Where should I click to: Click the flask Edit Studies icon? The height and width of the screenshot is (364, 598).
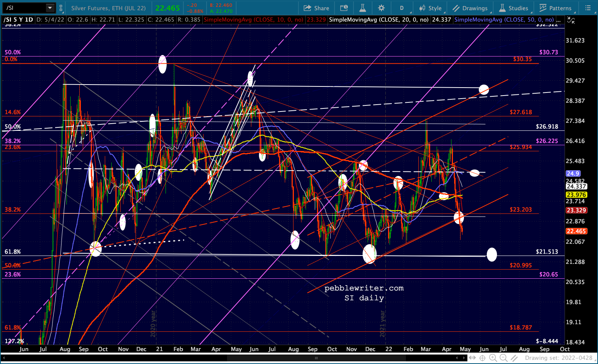pyautogui.click(x=363, y=8)
